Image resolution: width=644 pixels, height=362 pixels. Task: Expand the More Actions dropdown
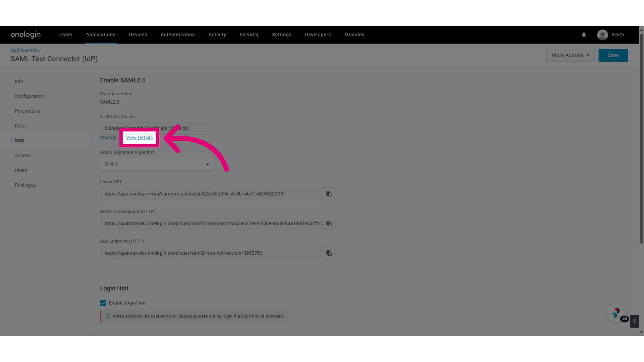click(x=570, y=55)
